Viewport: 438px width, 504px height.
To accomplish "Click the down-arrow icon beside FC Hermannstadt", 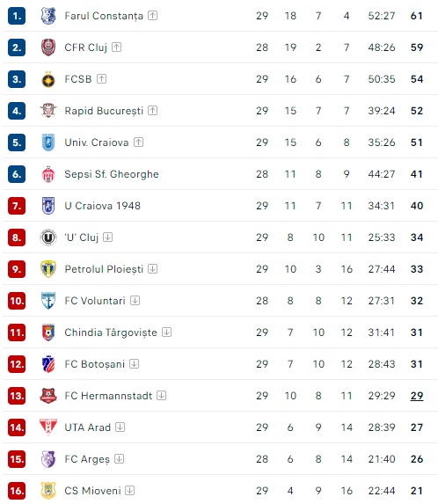I will click(161, 395).
